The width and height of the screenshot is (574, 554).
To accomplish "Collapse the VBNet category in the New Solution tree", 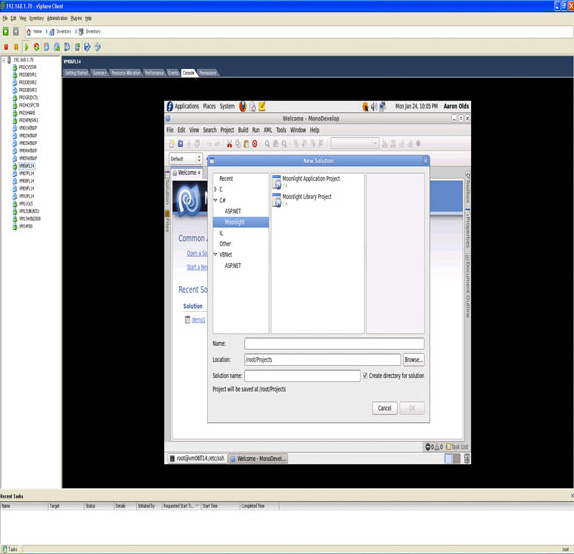I will click(216, 254).
